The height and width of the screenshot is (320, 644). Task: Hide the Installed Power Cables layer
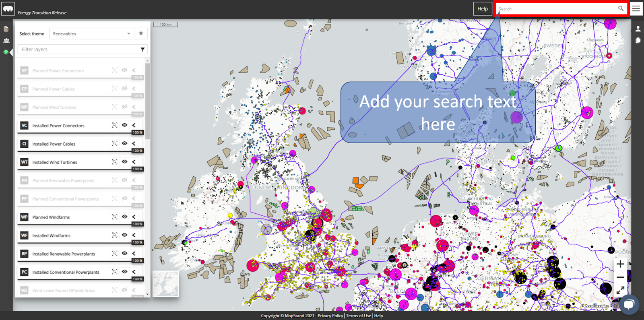pos(124,144)
